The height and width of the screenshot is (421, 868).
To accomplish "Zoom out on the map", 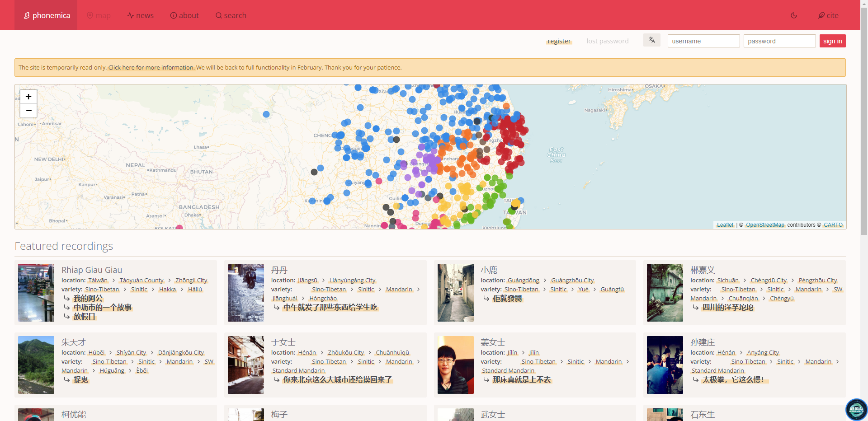I will (x=28, y=111).
